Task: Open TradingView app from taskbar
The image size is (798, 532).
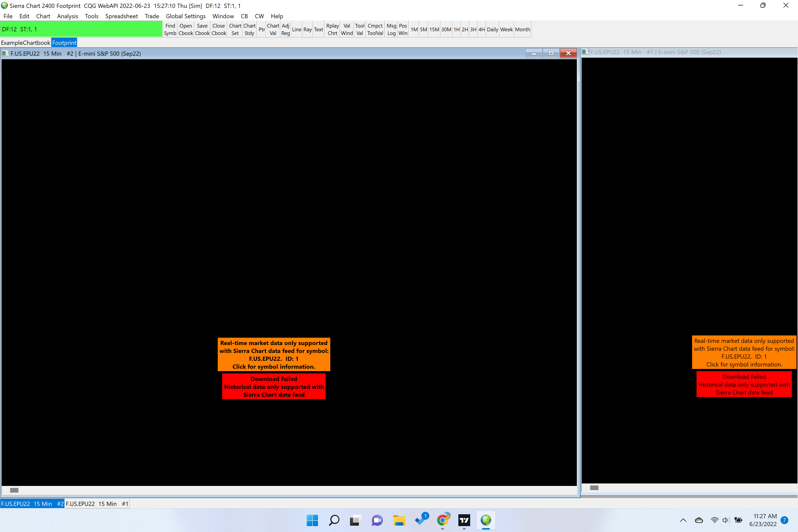Action: (464, 520)
